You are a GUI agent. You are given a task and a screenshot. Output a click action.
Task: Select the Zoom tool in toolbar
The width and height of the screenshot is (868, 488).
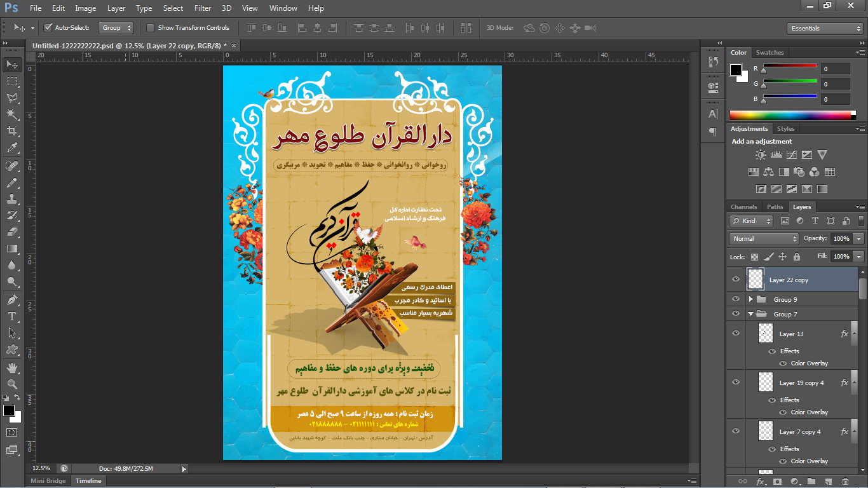tap(11, 384)
